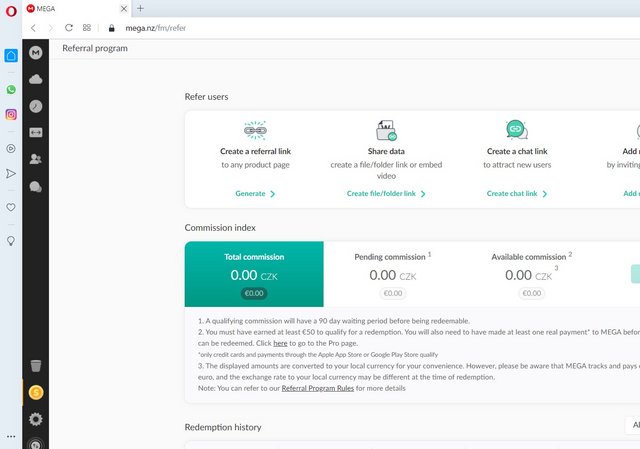Open MEGA Recents clock icon
This screenshot has width=640, height=449.
[x=36, y=106]
